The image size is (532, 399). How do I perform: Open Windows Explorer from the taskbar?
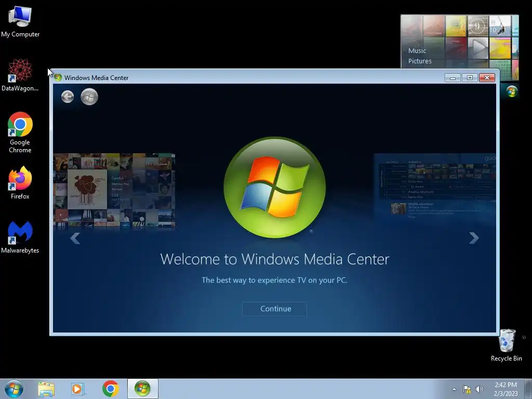pyautogui.click(x=46, y=389)
